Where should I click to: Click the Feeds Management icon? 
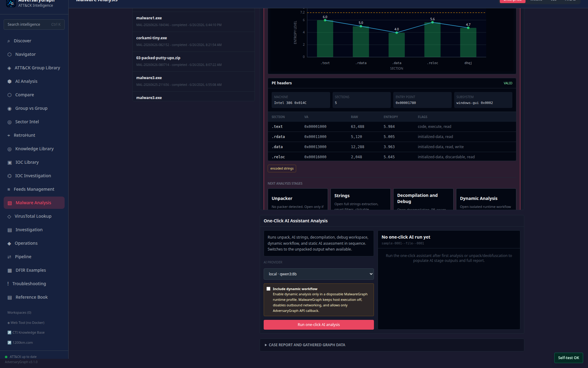pyautogui.click(x=9, y=190)
